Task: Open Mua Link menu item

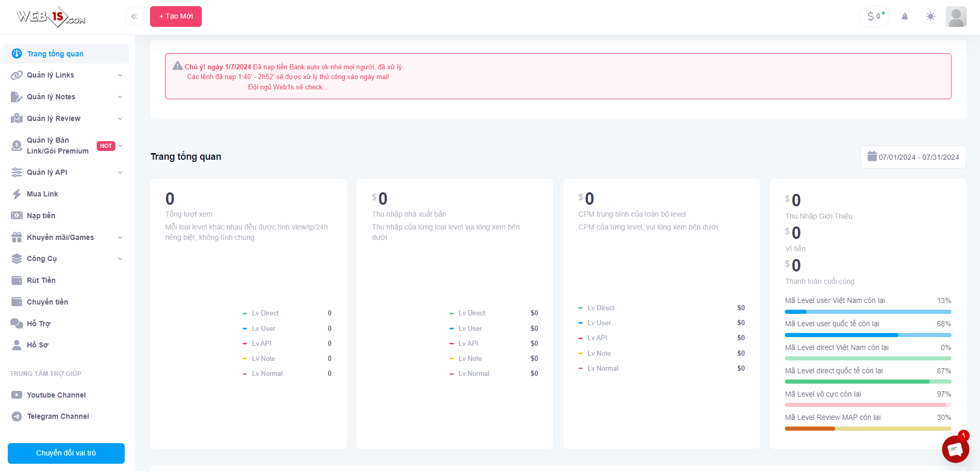Action: pos(66,194)
